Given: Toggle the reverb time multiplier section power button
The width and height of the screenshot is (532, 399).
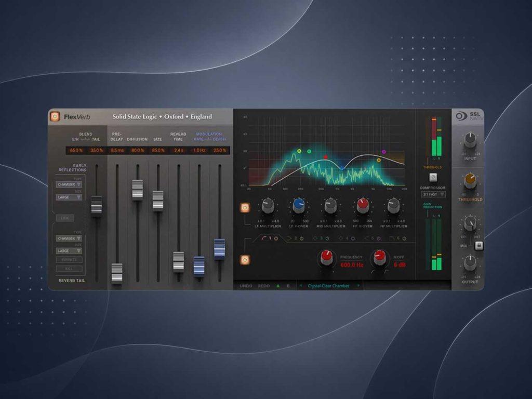Looking at the screenshot, I should pyautogui.click(x=245, y=208).
